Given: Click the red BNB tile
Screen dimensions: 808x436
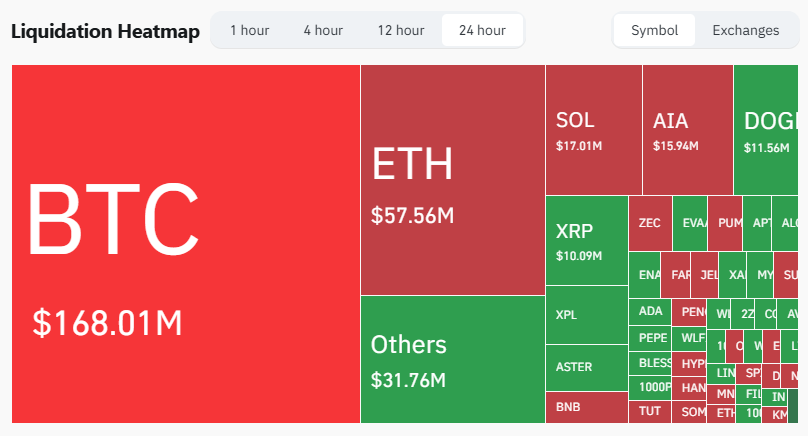Looking at the screenshot, I should [586, 407].
